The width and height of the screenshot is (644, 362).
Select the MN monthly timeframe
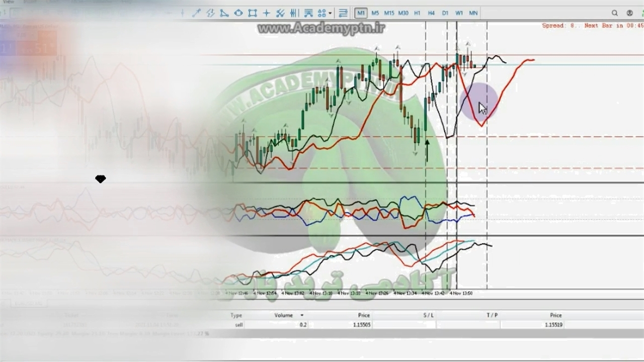(x=473, y=13)
